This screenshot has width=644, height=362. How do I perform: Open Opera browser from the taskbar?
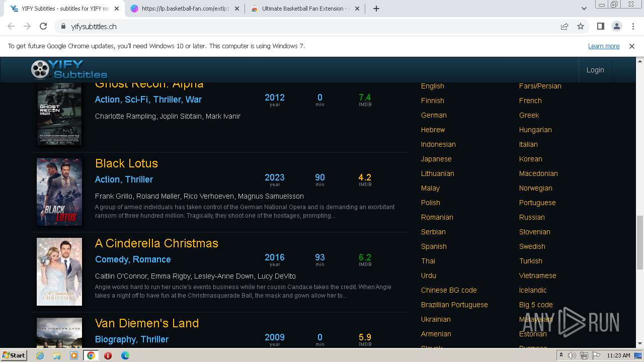pos(108,355)
